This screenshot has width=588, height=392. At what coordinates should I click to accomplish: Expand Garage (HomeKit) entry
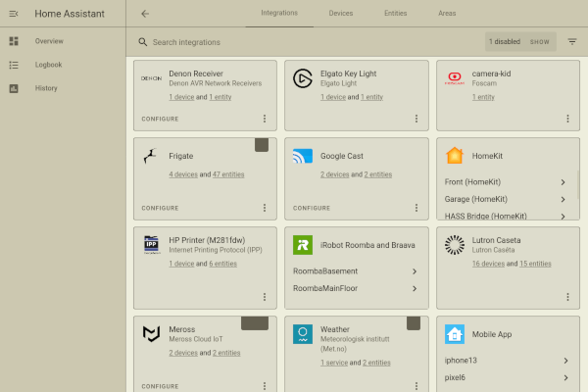click(x=505, y=199)
